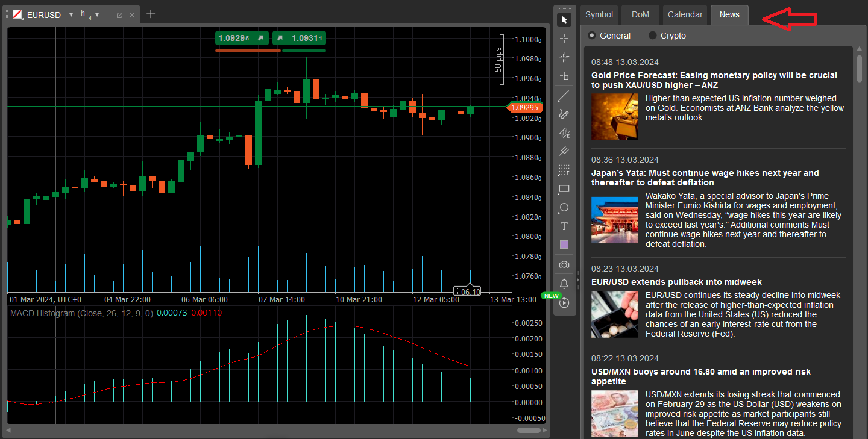The height and width of the screenshot is (439, 868).
Task: Select the text annotation tool
Action: (x=564, y=226)
